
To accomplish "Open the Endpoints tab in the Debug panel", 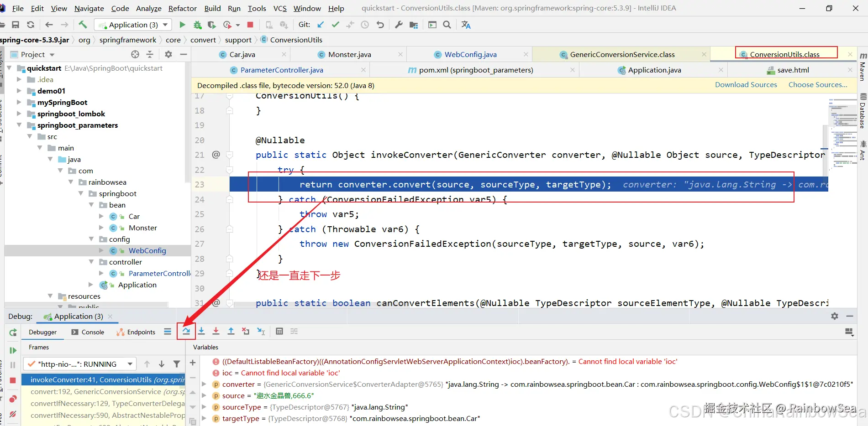I will coord(136,332).
